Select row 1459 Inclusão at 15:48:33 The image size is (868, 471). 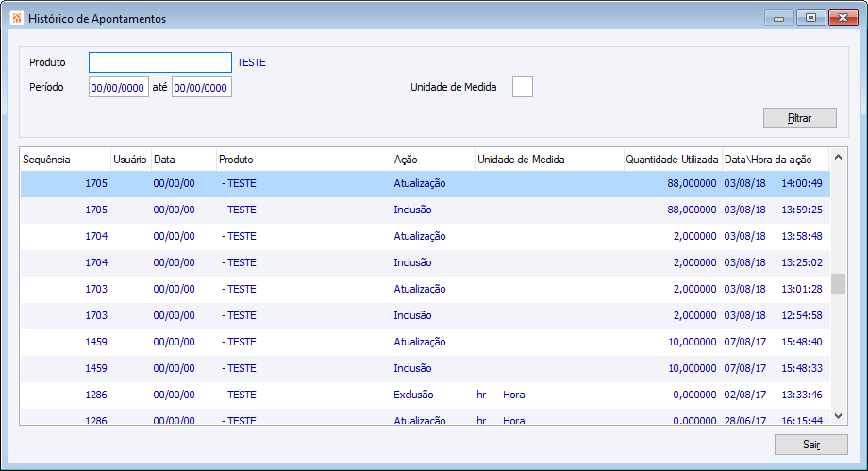(426, 368)
